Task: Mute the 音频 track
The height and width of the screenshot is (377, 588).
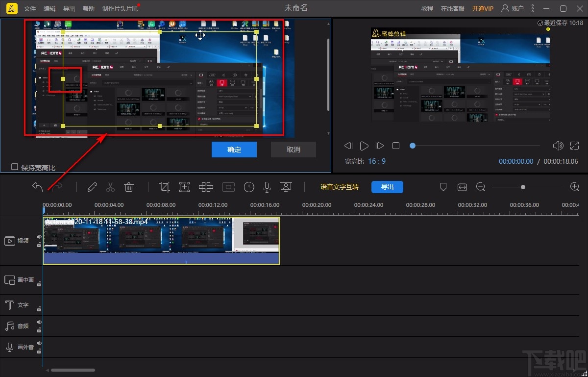Action: click(x=39, y=322)
